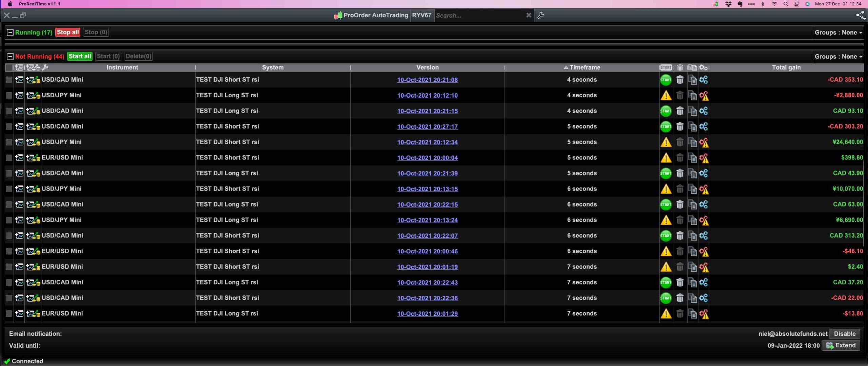Check the EUR/USD Mini 20:00:04 row checkbox
Screen dimensions: 868x366
[9, 158]
